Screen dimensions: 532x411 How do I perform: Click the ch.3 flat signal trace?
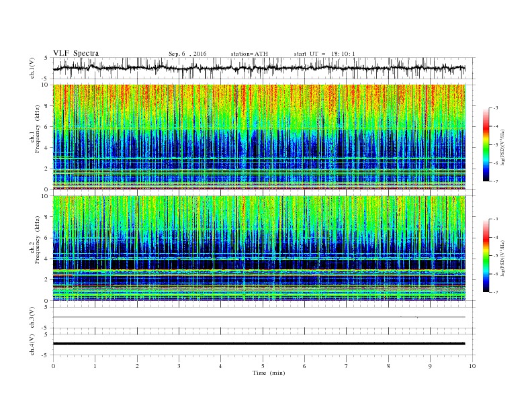tap(259, 317)
